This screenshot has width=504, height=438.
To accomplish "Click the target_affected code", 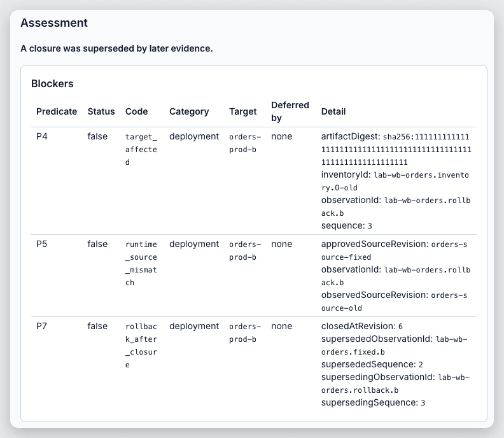I will coord(141,149).
